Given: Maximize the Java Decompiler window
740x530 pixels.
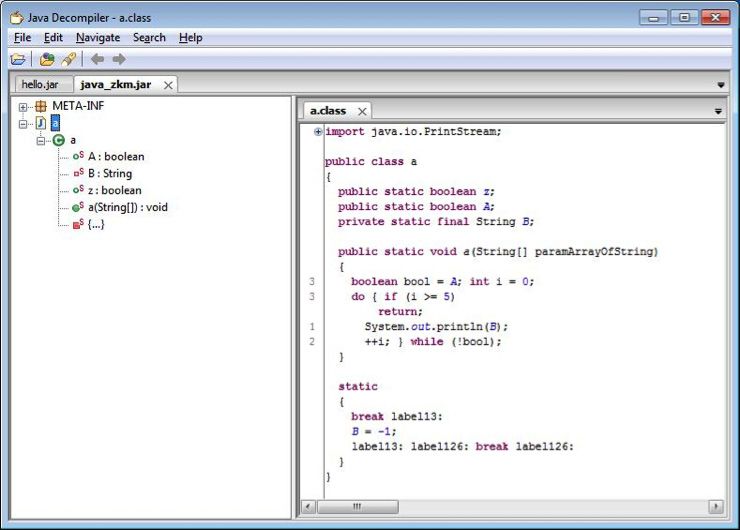Looking at the screenshot, I should point(684,18).
